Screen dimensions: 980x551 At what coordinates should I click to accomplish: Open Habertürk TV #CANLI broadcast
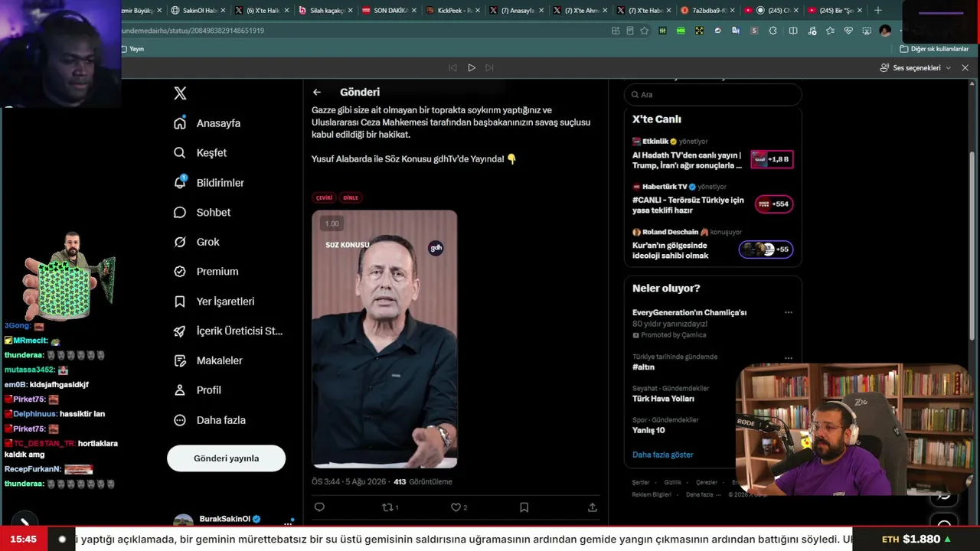tap(713, 199)
